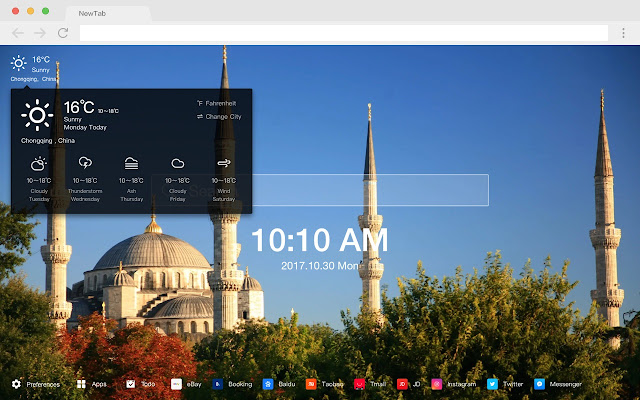Open the browser three-dot menu

[x=623, y=33]
